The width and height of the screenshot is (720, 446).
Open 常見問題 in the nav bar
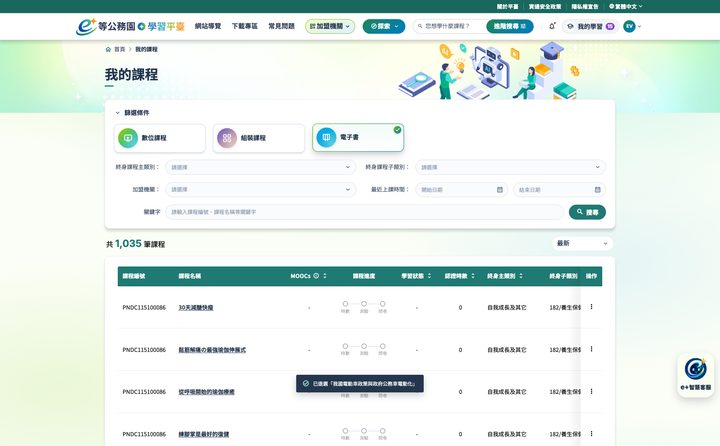(x=281, y=26)
